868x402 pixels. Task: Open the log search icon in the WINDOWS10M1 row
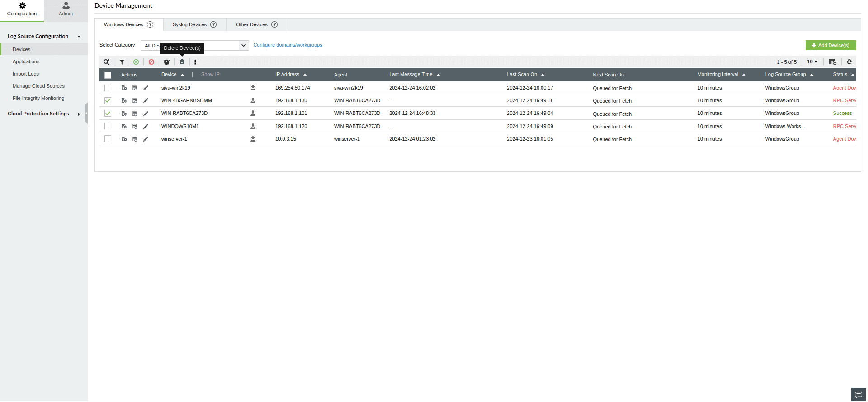pyautogui.click(x=135, y=126)
